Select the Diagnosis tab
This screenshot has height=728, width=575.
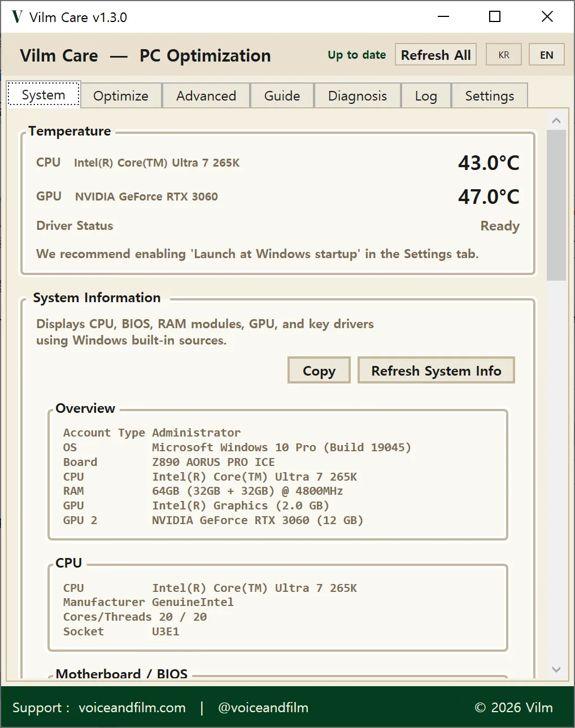point(358,96)
